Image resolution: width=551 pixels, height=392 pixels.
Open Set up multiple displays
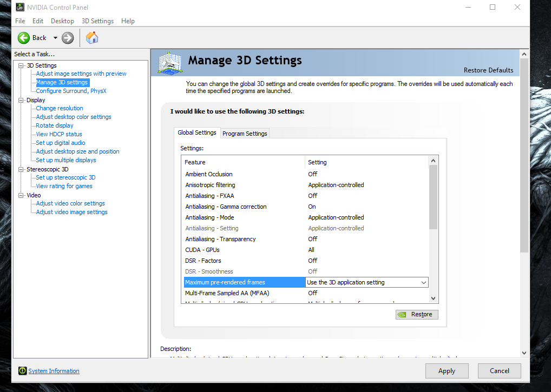(x=65, y=160)
